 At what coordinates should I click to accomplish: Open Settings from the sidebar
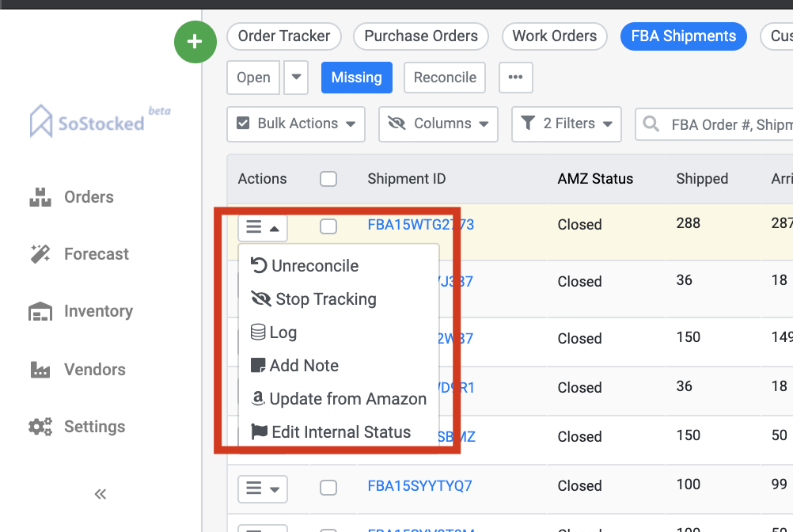[77, 427]
